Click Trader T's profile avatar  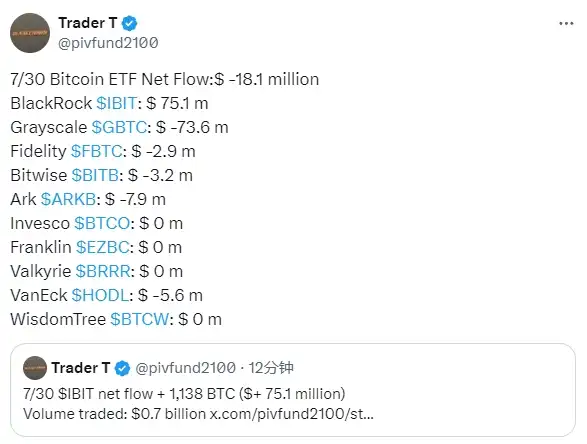pos(30,33)
